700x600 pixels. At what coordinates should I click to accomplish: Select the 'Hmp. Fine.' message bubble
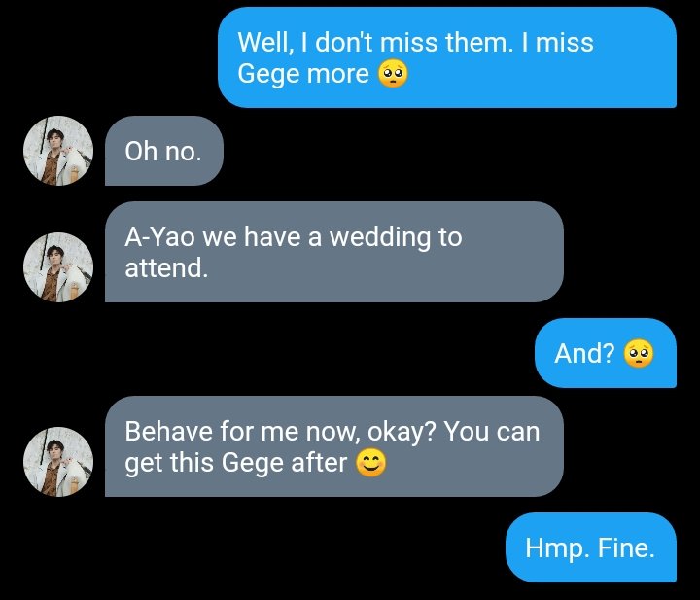point(591,547)
